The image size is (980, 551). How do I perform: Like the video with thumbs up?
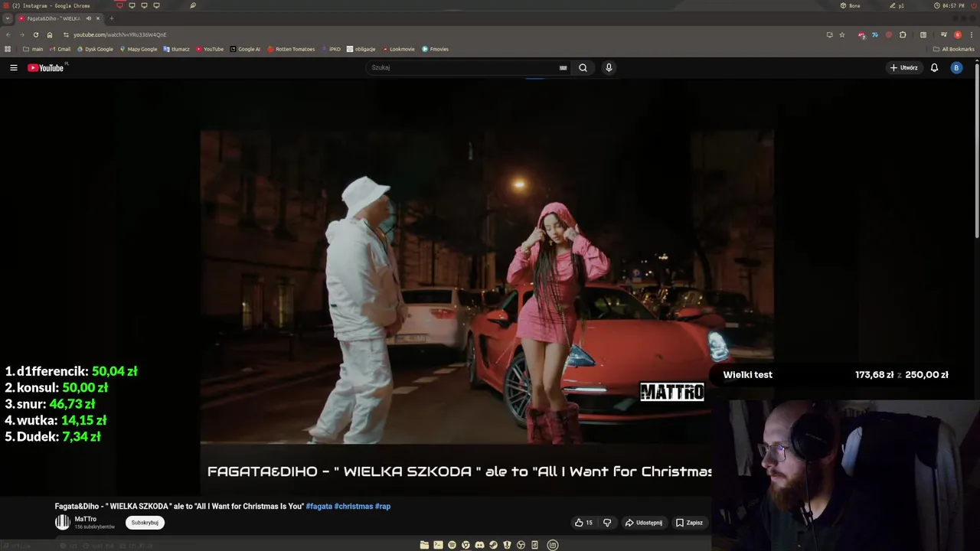pos(583,523)
